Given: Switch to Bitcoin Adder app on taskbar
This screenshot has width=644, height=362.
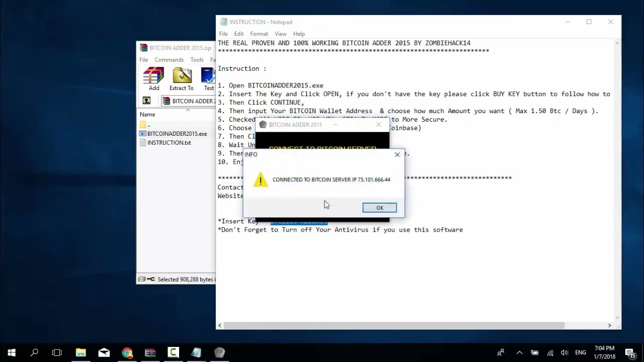Looking at the screenshot, I should tap(219, 353).
